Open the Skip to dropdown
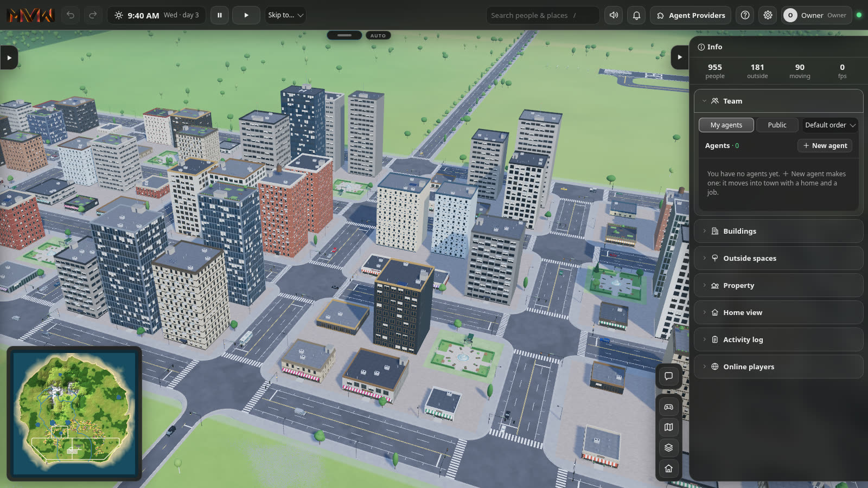The height and width of the screenshot is (488, 868). click(285, 15)
